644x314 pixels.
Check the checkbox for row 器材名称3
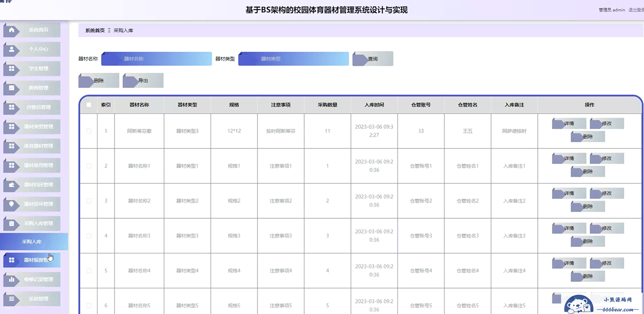click(89, 236)
